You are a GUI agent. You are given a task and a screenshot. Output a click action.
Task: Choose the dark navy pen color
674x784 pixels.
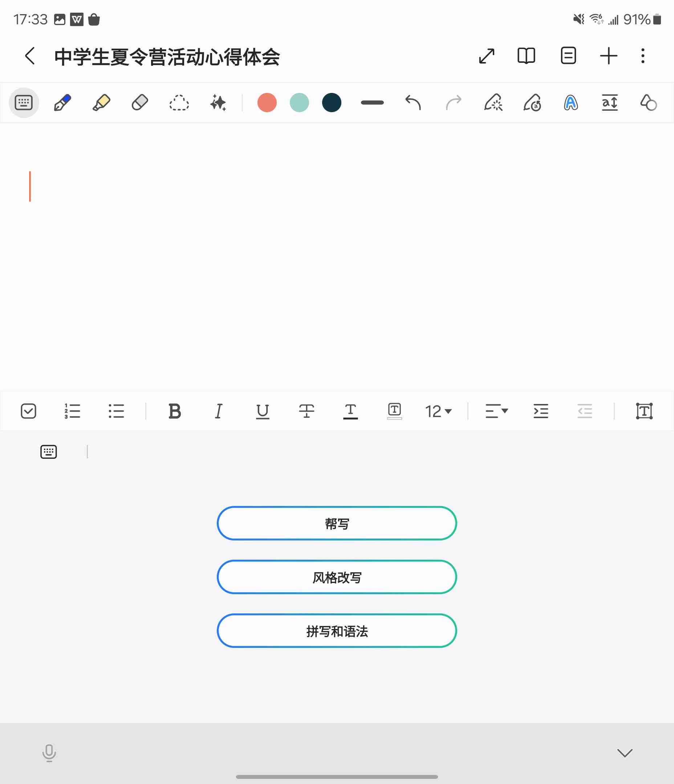click(332, 103)
